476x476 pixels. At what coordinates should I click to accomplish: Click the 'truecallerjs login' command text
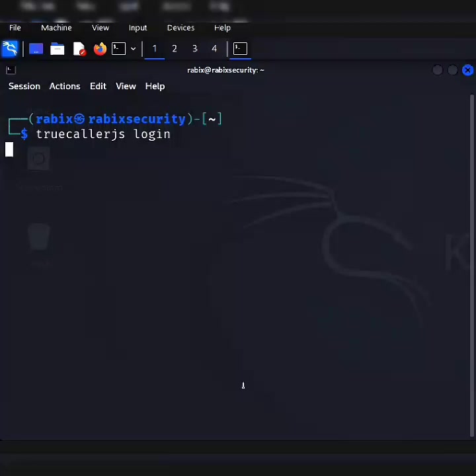click(103, 134)
